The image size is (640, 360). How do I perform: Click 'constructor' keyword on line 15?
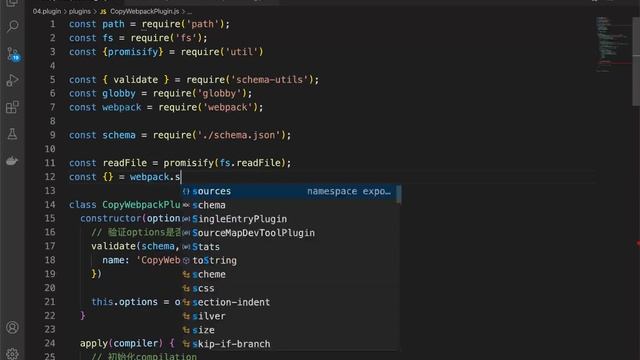pyautogui.click(x=111, y=218)
